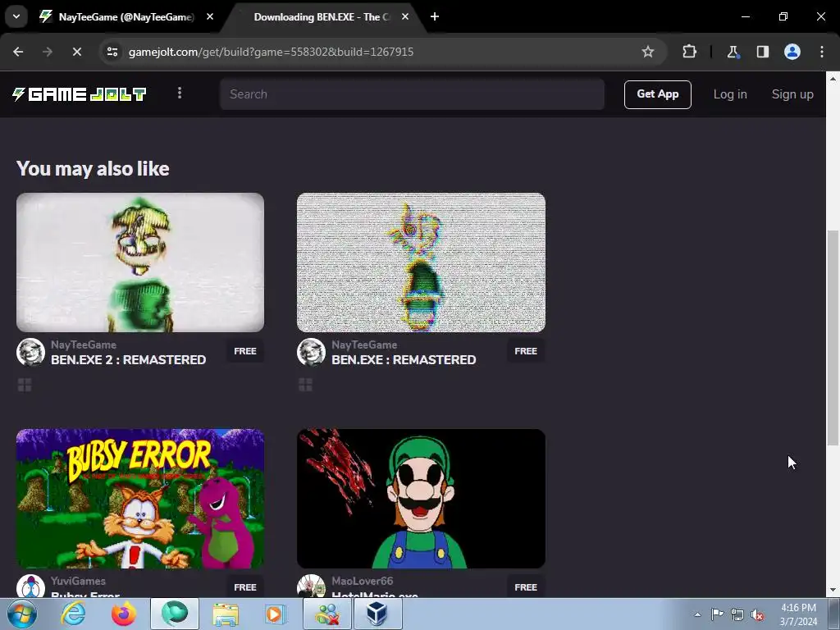
Task: Click FREE badge on Bubsy Error card
Action: (x=244, y=587)
